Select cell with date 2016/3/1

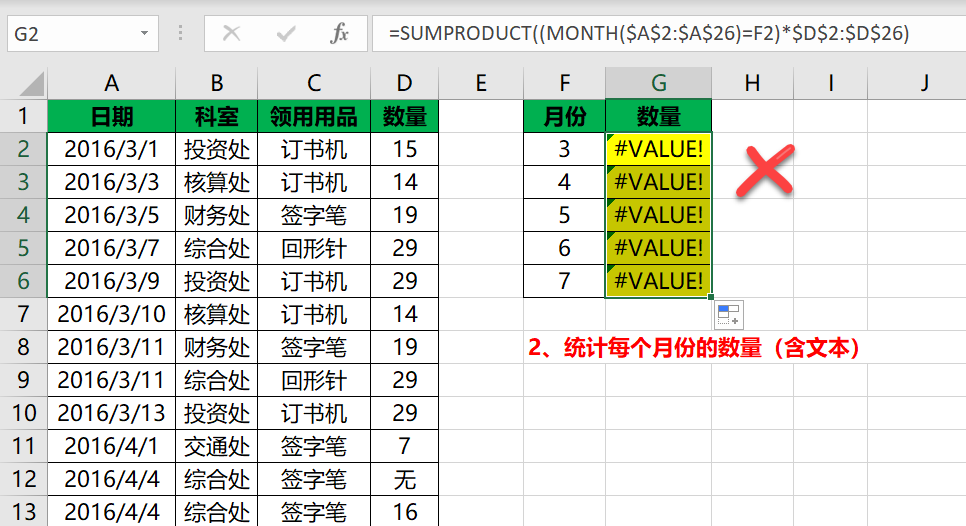[112, 149]
